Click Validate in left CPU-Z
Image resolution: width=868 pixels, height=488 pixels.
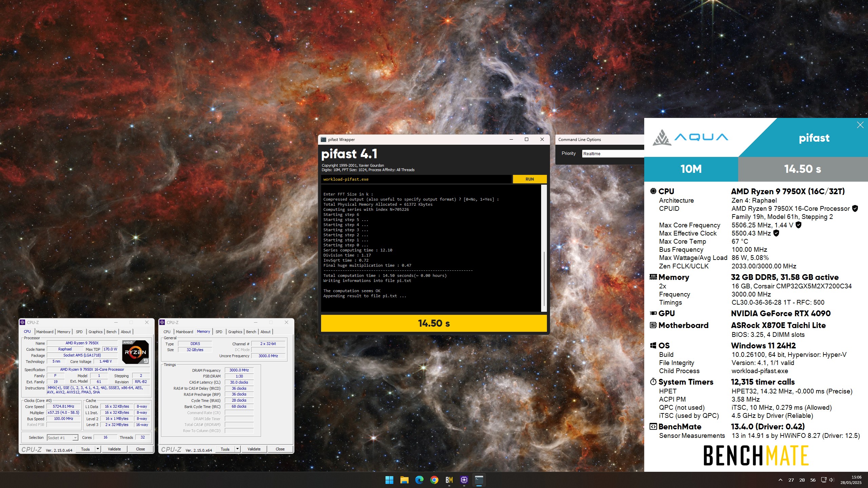(x=114, y=449)
